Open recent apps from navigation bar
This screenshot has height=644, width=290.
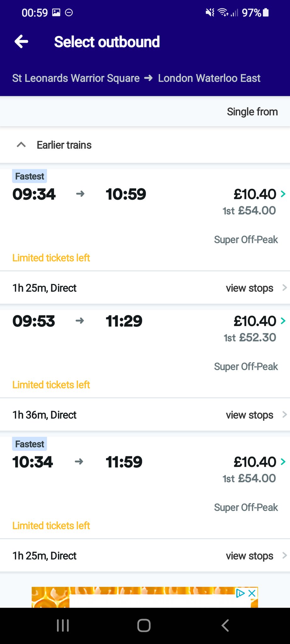(63, 625)
